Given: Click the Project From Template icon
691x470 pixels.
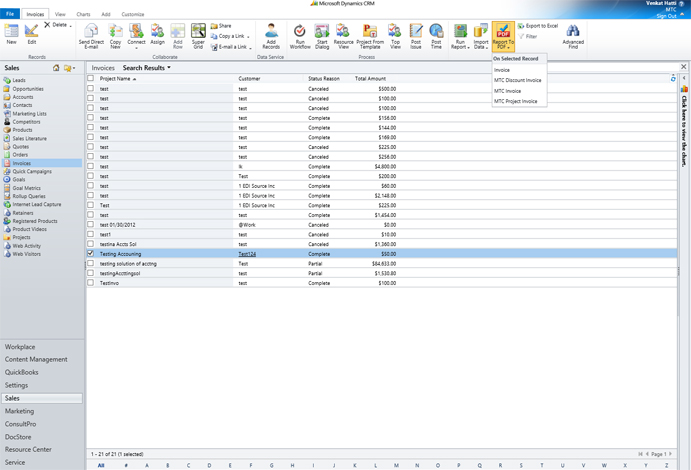Looking at the screenshot, I should pos(370,36).
